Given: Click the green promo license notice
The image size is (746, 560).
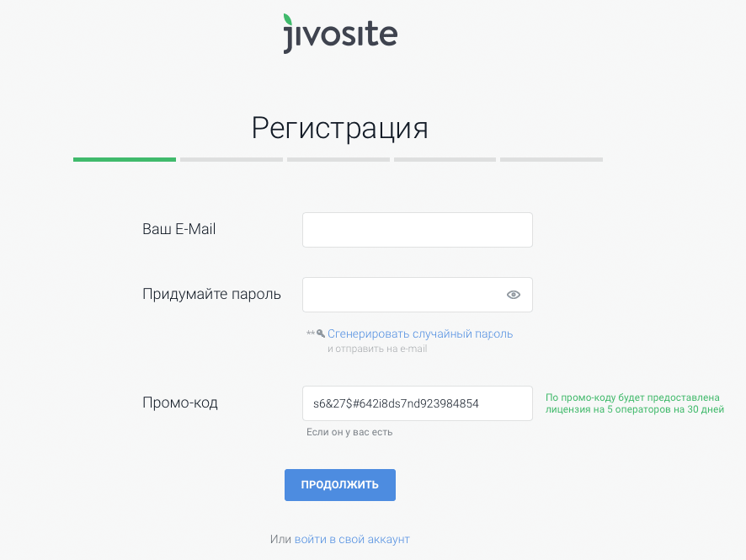Looking at the screenshot, I should [634, 403].
